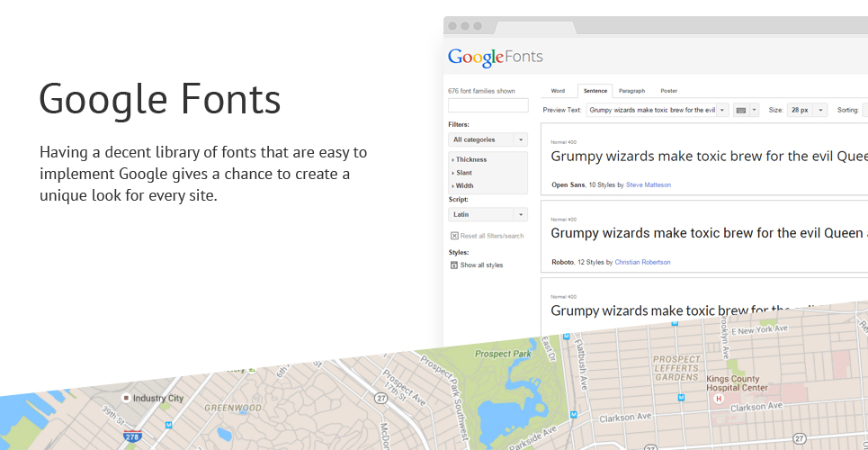Open the Preview Text dropdown arrow
This screenshot has height=450, width=868.
[722, 111]
